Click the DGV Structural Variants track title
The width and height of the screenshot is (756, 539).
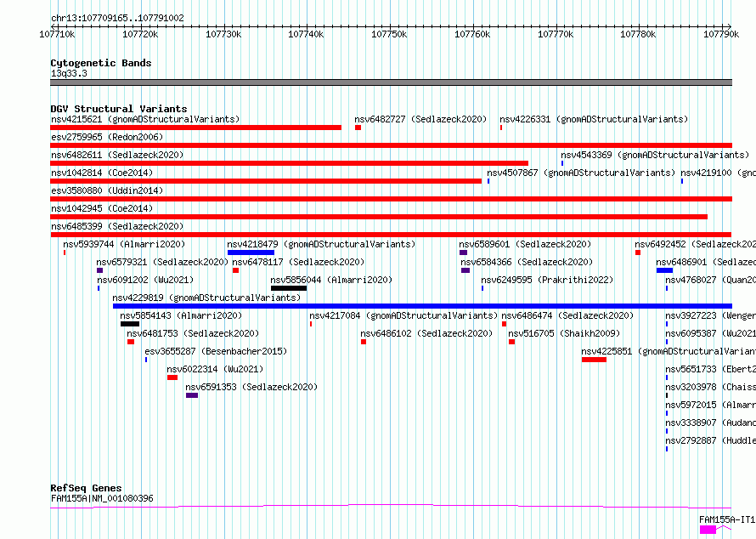[x=119, y=109]
